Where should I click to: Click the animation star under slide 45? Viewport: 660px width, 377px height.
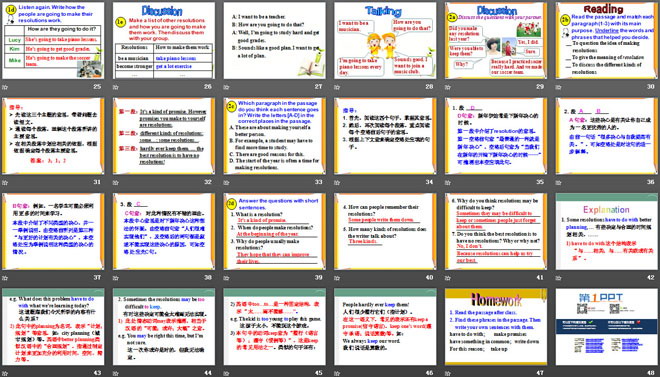point(226,373)
